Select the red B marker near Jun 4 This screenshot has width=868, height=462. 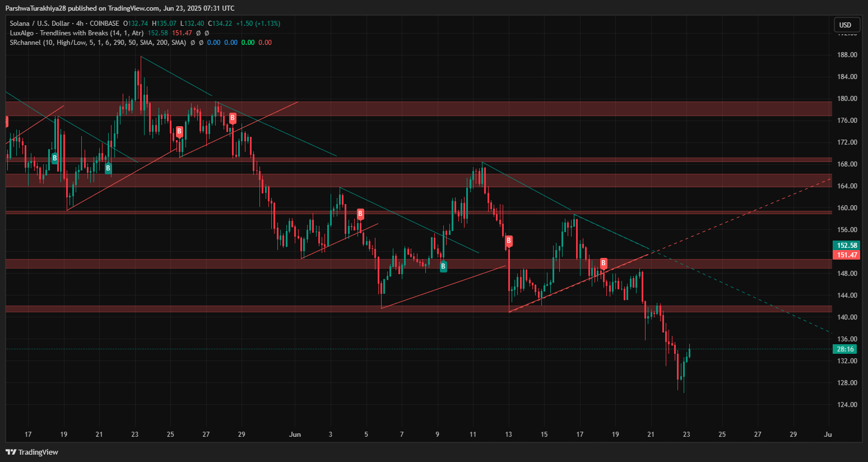pos(360,214)
